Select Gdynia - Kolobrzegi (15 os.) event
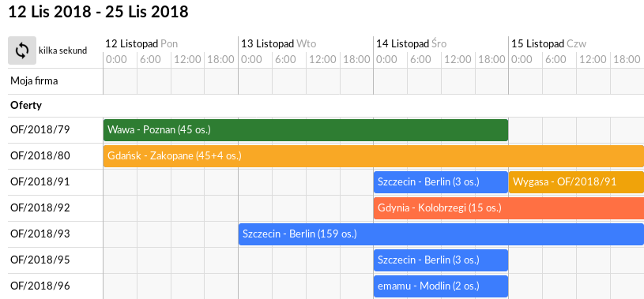The height and width of the screenshot is (299, 644). 509,208
